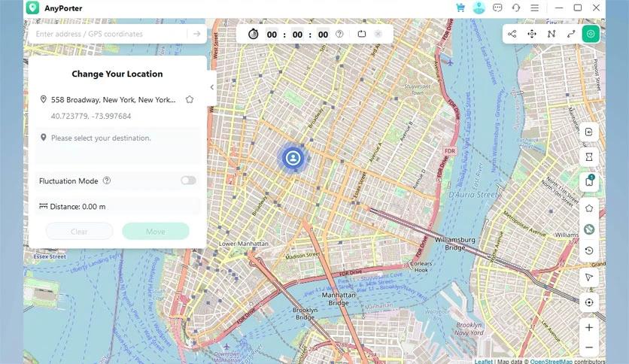The image size is (629, 364).
Task: Click the Move button
Action: 156,232
